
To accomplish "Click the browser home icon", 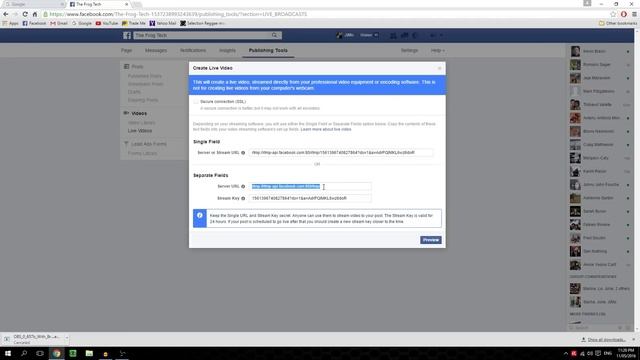I will (35, 14).
